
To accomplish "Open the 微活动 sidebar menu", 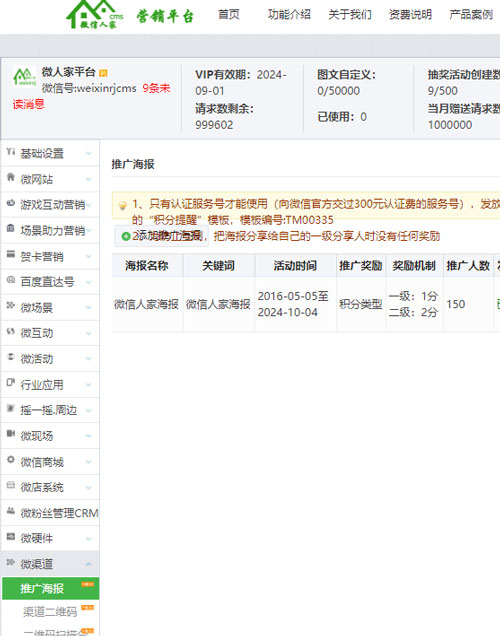I will tap(50, 359).
